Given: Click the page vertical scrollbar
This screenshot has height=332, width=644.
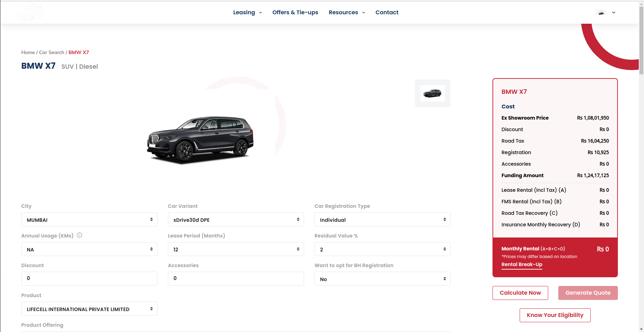Looking at the screenshot, I should [641, 166].
